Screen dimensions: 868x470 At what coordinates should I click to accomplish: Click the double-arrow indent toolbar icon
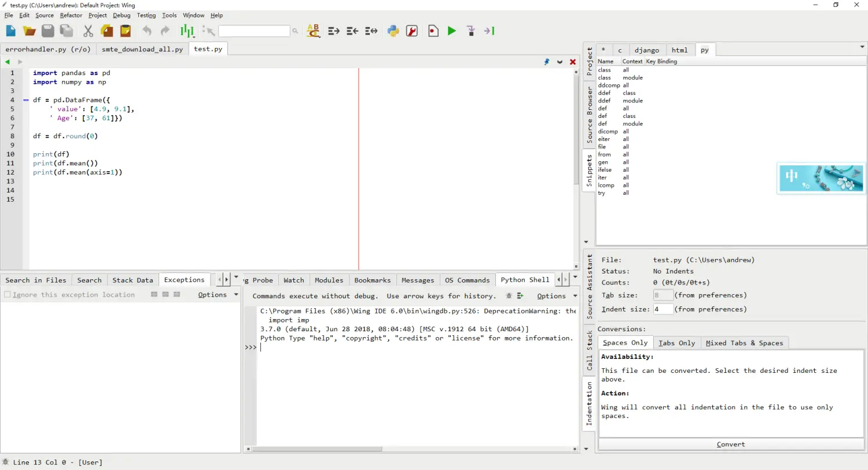click(x=371, y=31)
